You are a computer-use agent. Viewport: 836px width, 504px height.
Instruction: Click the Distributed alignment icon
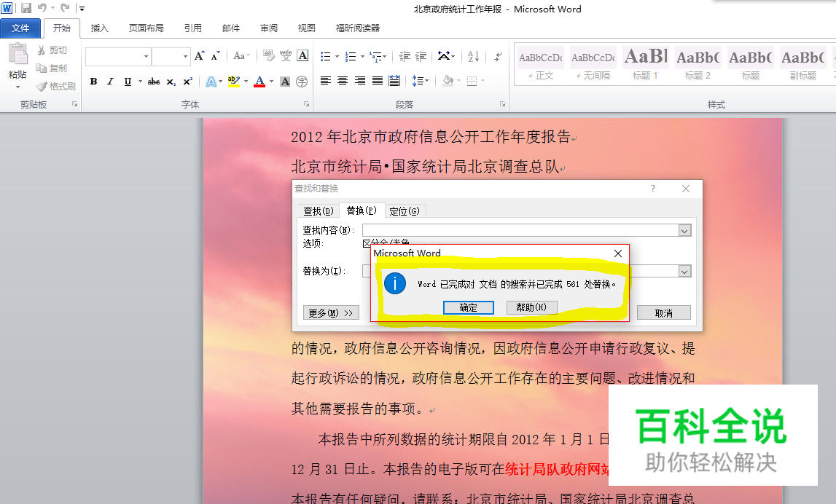tap(394, 81)
